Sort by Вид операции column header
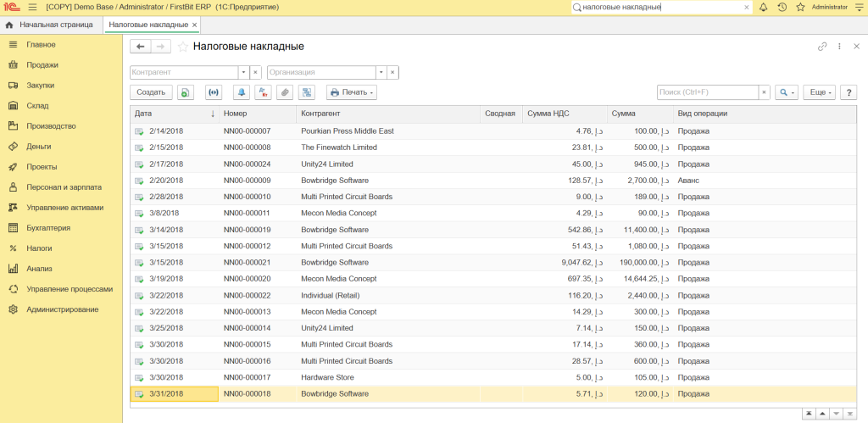The height and width of the screenshot is (423, 868). point(765,114)
